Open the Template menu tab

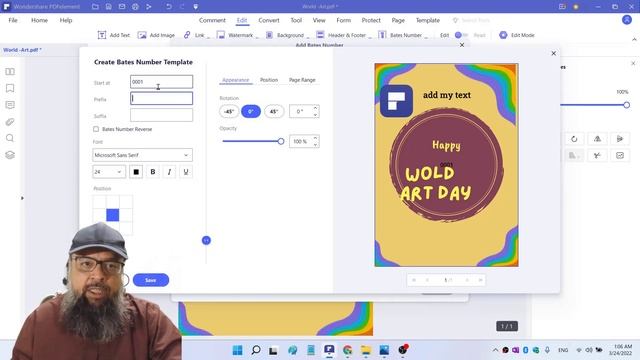[427, 20]
